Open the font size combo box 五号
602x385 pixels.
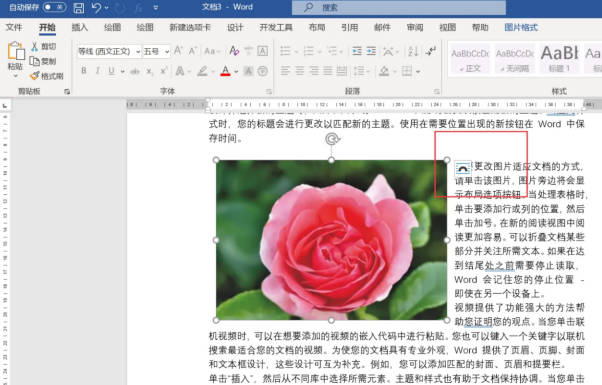coord(156,51)
